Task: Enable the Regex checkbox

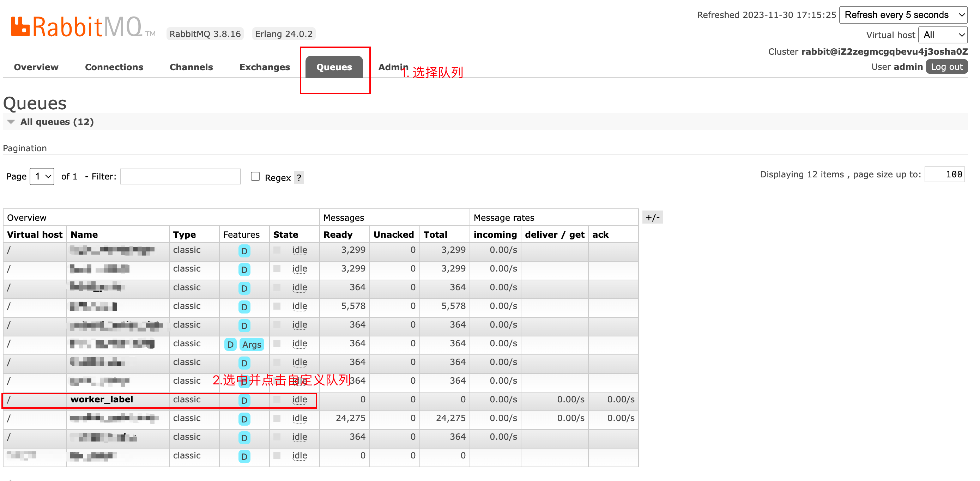Action: click(255, 176)
